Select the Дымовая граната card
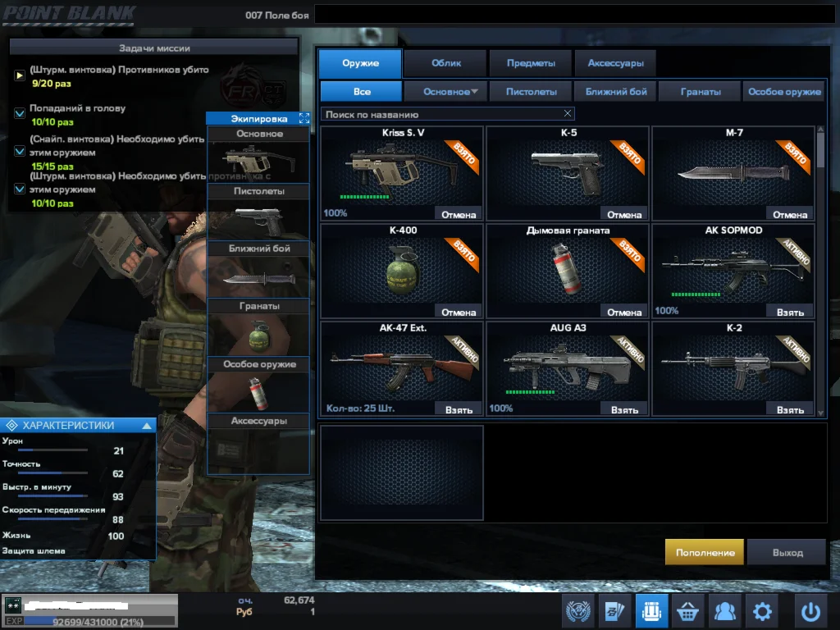 (x=568, y=271)
